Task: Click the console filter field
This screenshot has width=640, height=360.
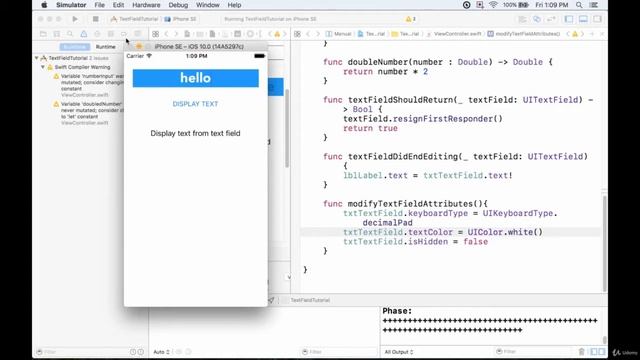Action: coord(533,352)
